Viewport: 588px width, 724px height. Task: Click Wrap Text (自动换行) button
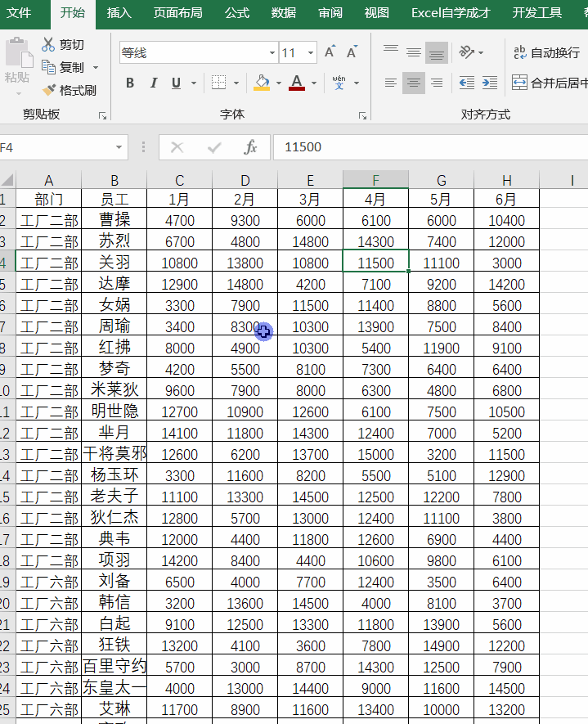pyautogui.click(x=546, y=52)
